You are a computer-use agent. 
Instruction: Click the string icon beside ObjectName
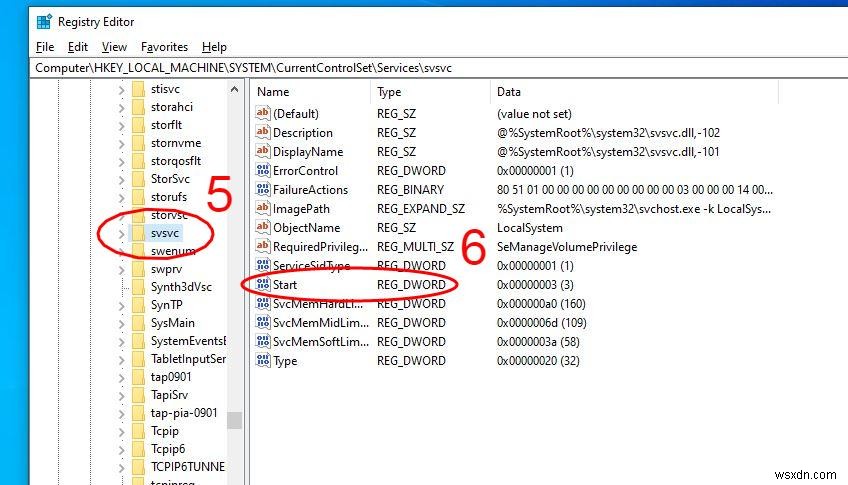(x=263, y=227)
